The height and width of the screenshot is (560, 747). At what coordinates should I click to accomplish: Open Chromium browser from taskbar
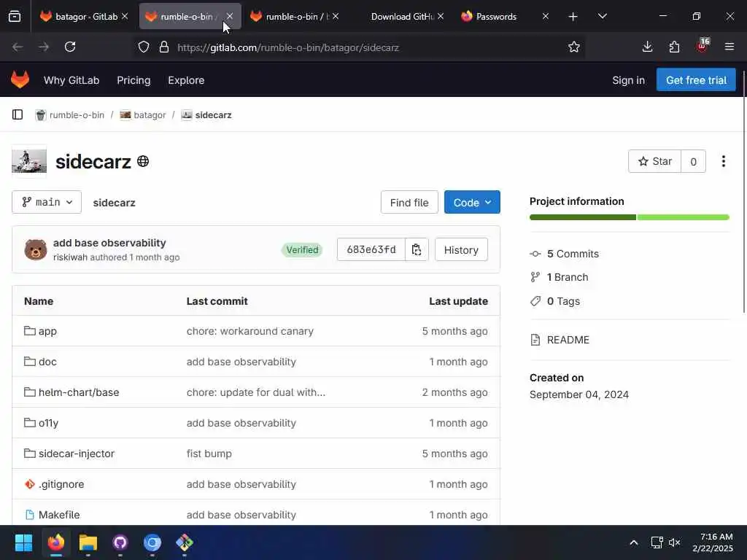[152, 542]
